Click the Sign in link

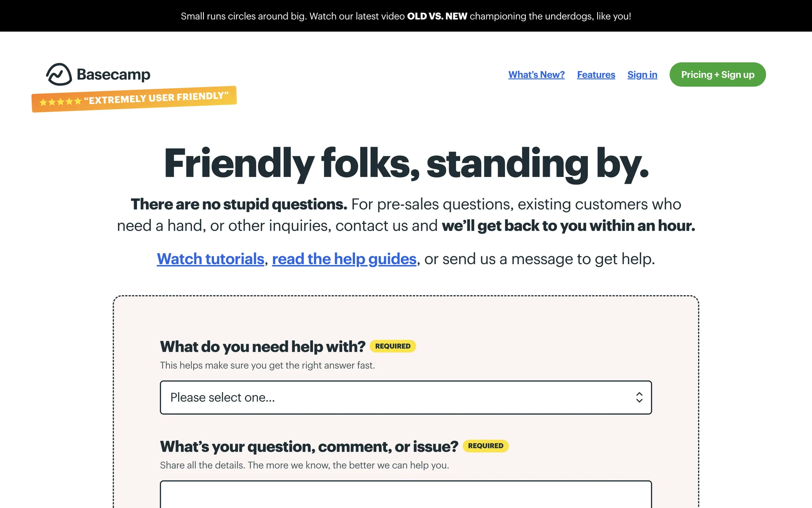(x=642, y=75)
